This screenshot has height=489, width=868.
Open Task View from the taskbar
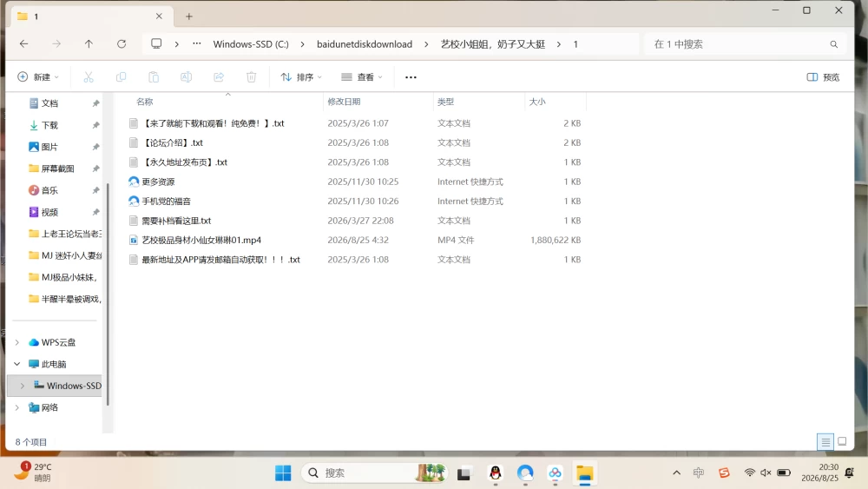click(464, 473)
